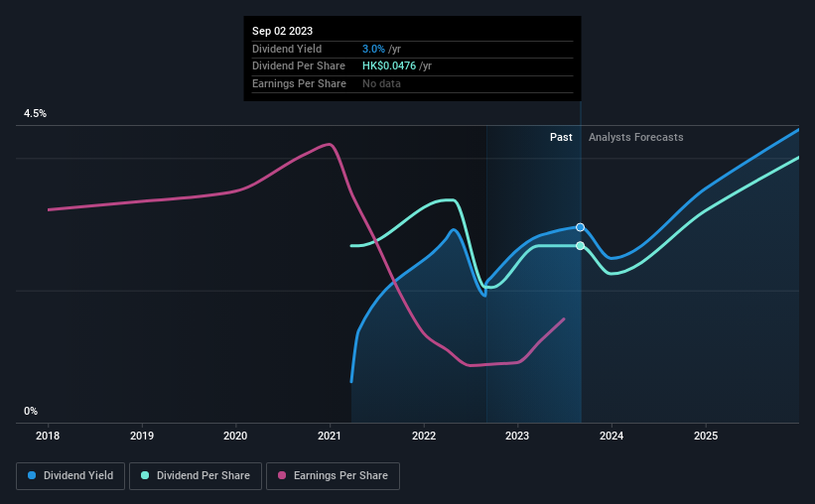Image resolution: width=815 pixels, height=504 pixels.
Task: Select the 2021 x-axis label
Action: point(330,436)
